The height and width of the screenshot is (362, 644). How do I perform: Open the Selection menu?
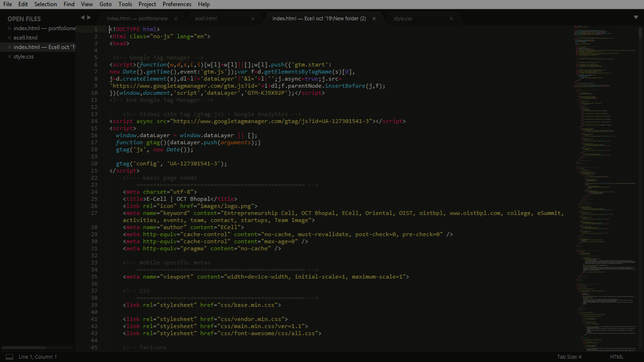click(x=46, y=4)
